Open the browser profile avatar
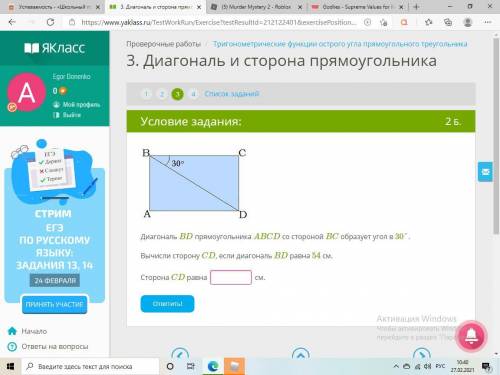The width and height of the screenshot is (500, 375). coord(468,22)
